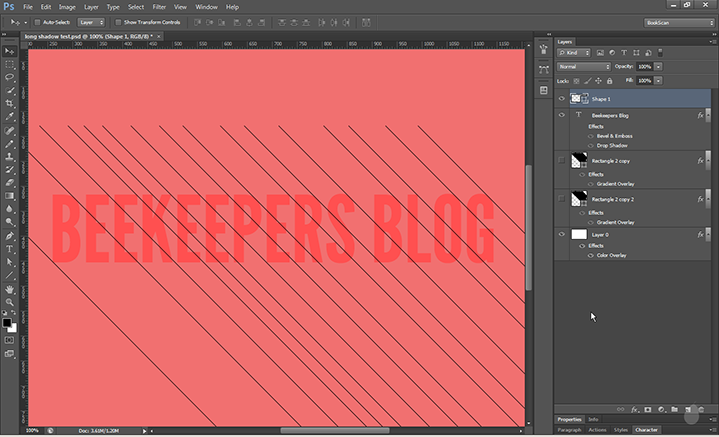Activate the Zoom tool
This screenshot has width=719, height=437.
[10, 301]
